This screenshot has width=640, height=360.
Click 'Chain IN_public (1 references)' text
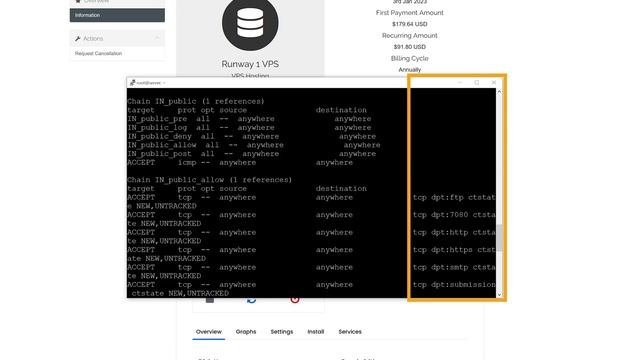pos(196,101)
